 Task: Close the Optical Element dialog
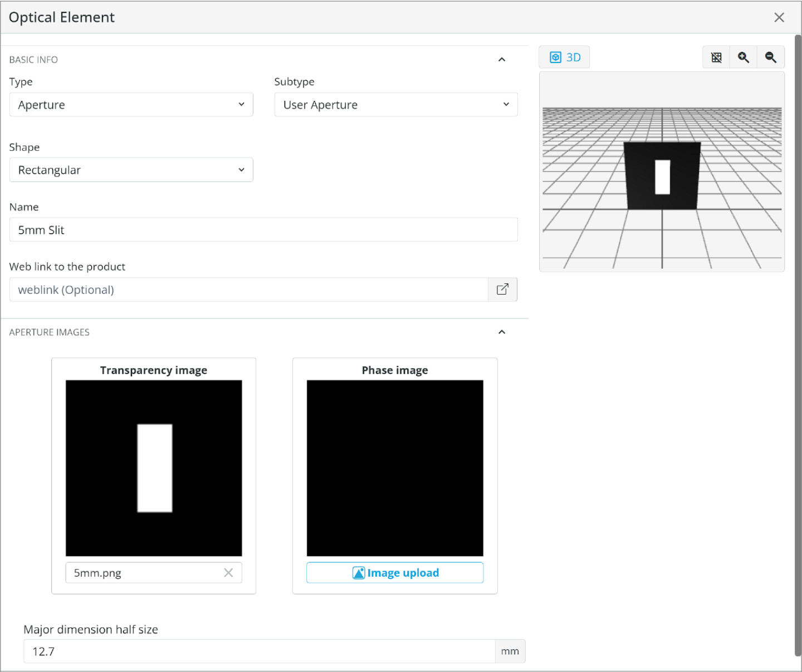coord(779,17)
